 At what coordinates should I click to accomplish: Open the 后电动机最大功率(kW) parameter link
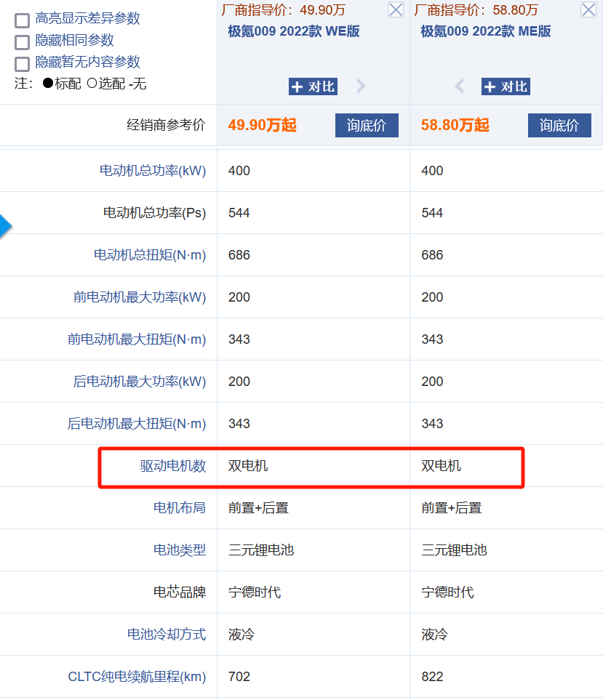click(x=140, y=381)
